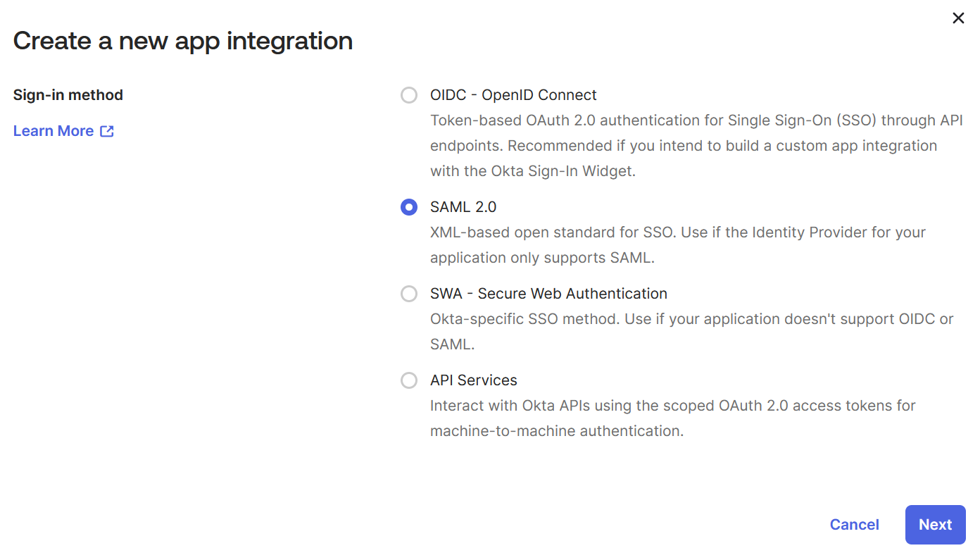The image size is (980, 560).
Task: Click the API Services label text
Action: click(x=474, y=380)
